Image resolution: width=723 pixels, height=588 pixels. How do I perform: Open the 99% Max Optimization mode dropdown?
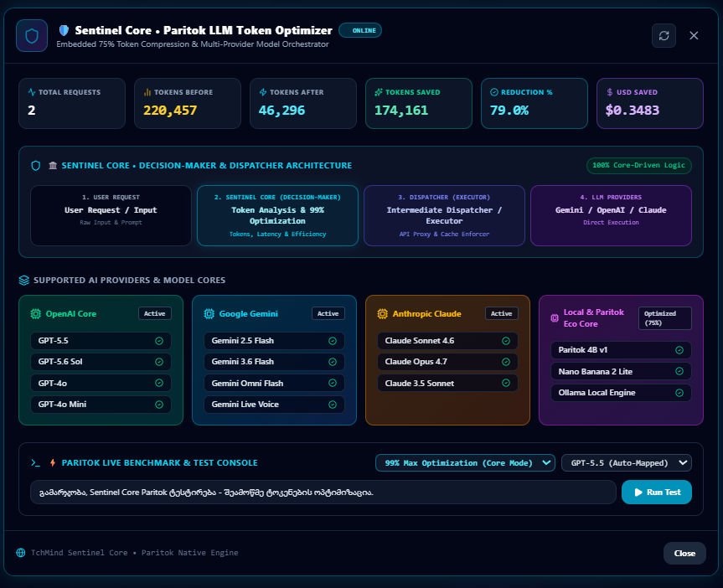[465, 463]
